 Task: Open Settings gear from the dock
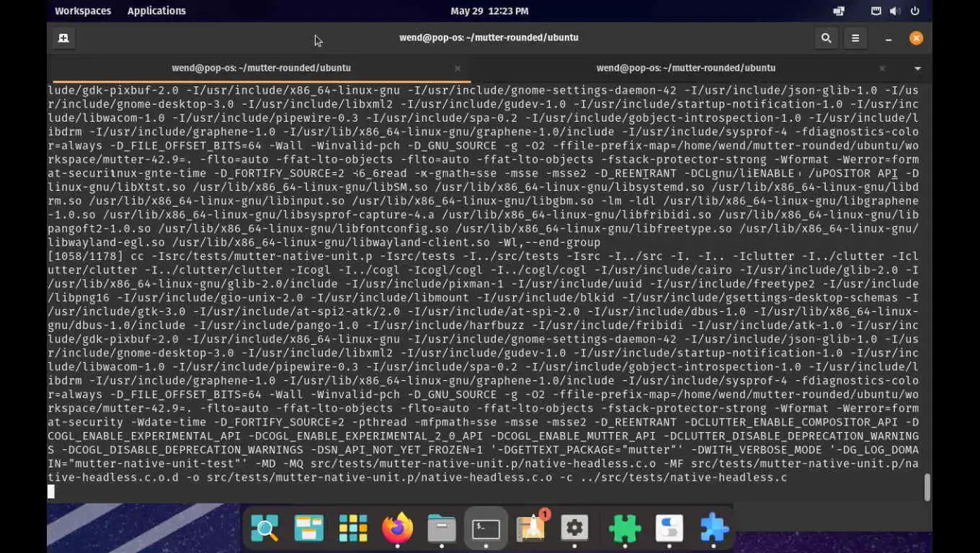tap(574, 529)
